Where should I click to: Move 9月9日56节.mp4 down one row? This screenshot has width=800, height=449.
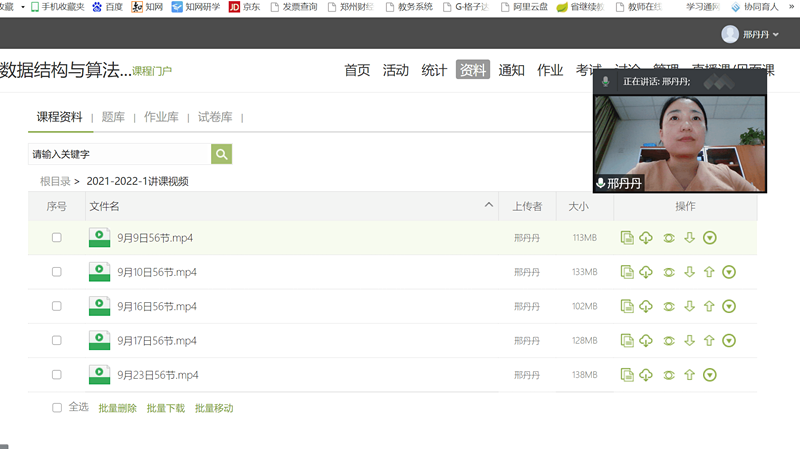click(x=689, y=238)
